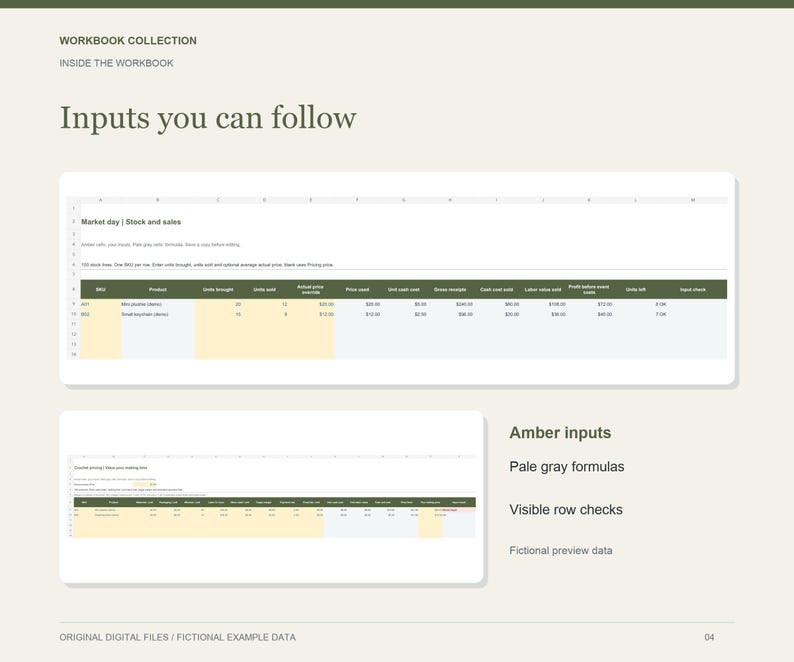Select the 'Market day | Stock and sales' title cell
794x662 pixels.
[131, 222]
